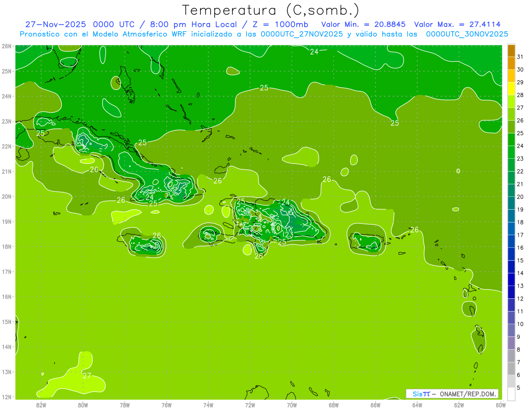The height and width of the screenshot is (411, 532).
Task: Click the 23N latitude axis label
Action: tap(6, 121)
